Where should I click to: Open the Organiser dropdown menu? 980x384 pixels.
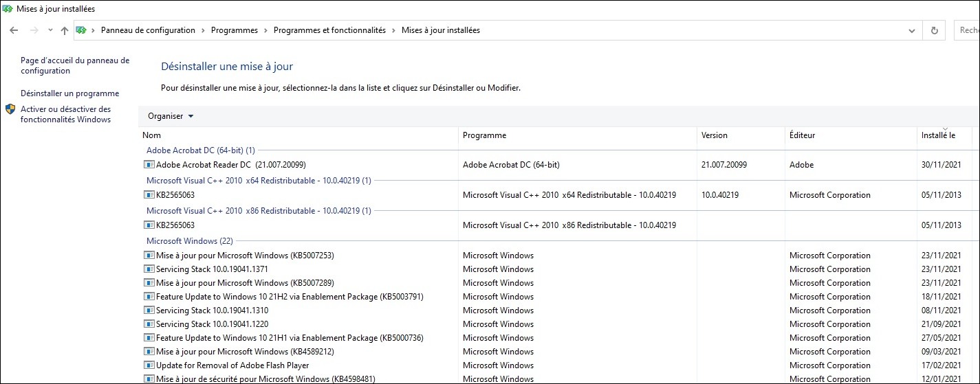pos(171,116)
